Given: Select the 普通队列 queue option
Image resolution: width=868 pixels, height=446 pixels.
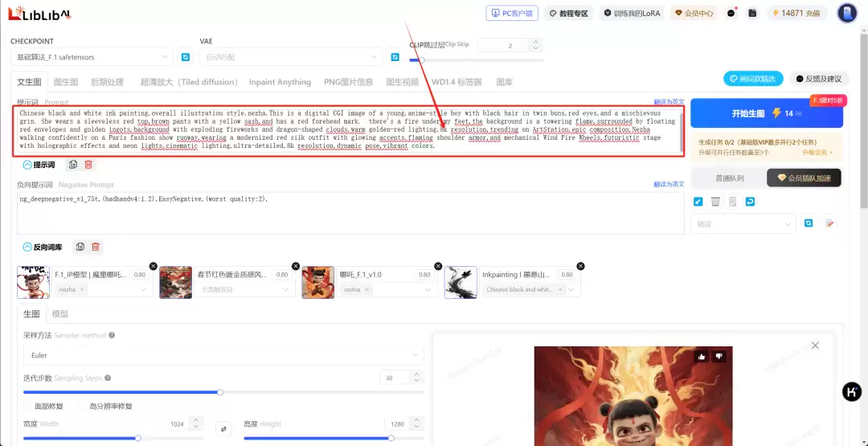Looking at the screenshot, I should [729, 178].
